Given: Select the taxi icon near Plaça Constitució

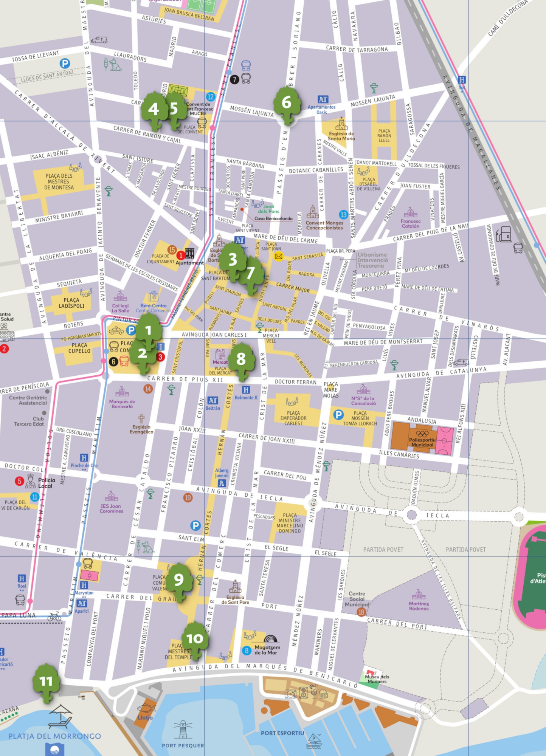Looking at the screenshot, I should coord(116,331).
